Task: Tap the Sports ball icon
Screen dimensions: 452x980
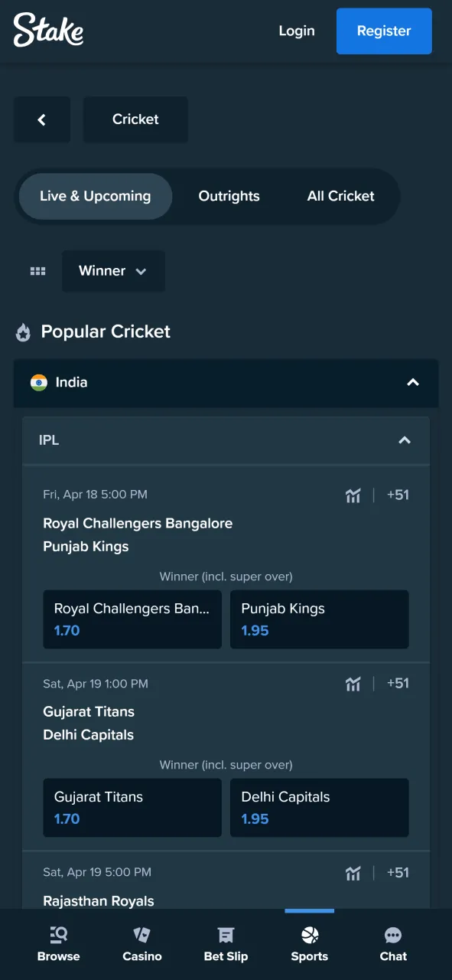Action: pos(309,943)
